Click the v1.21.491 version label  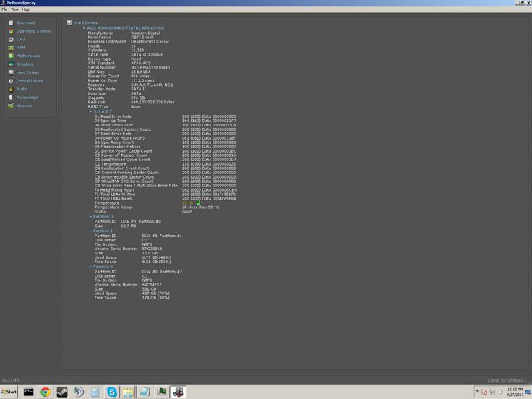[12, 380]
